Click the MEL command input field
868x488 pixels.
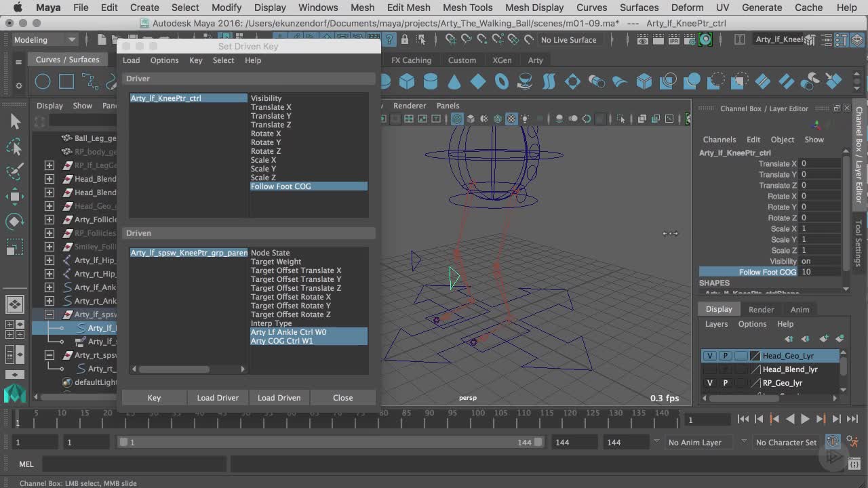134,464
